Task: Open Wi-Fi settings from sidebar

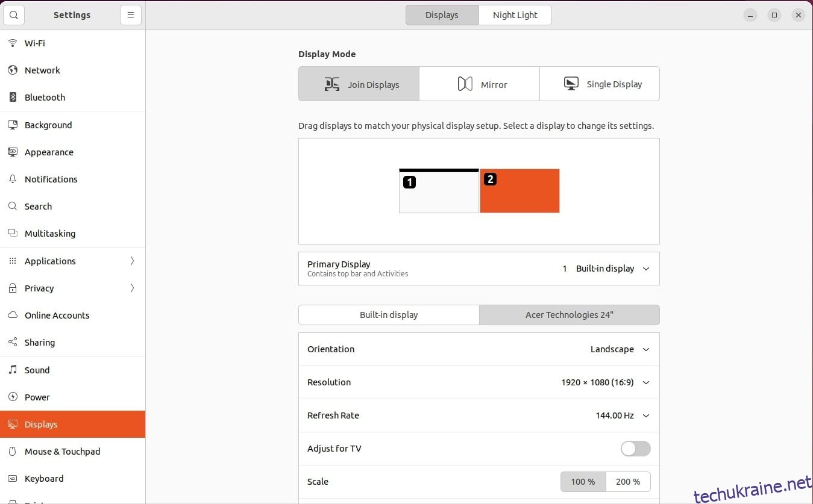Action: tap(72, 43)
